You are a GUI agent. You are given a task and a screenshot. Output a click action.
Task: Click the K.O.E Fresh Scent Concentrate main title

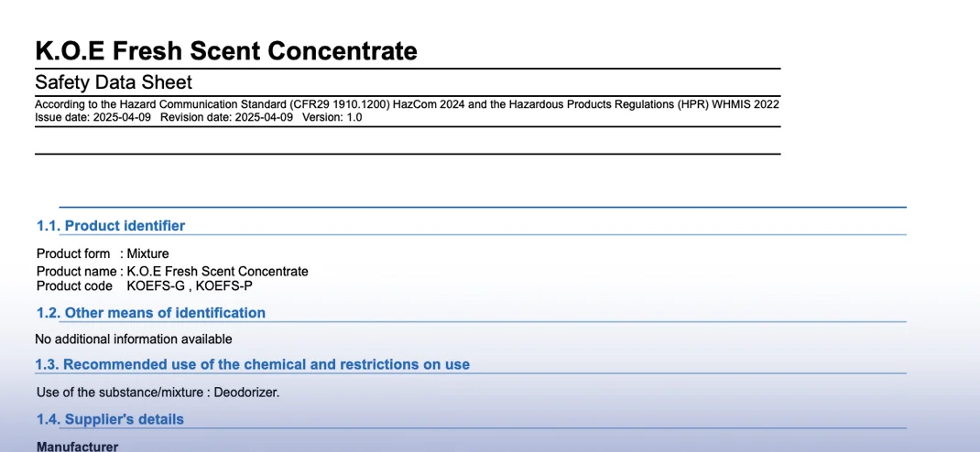click(x=225, y=51)
